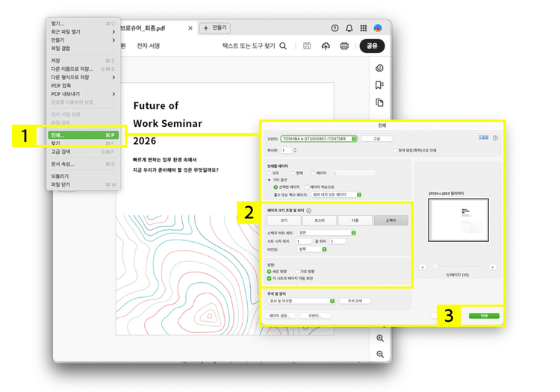The width and height of the screenshot is (560, 392).
Task: Click the info icon beside 페이지 크기 조정 및 처리
Action: [x=309, y=211]
